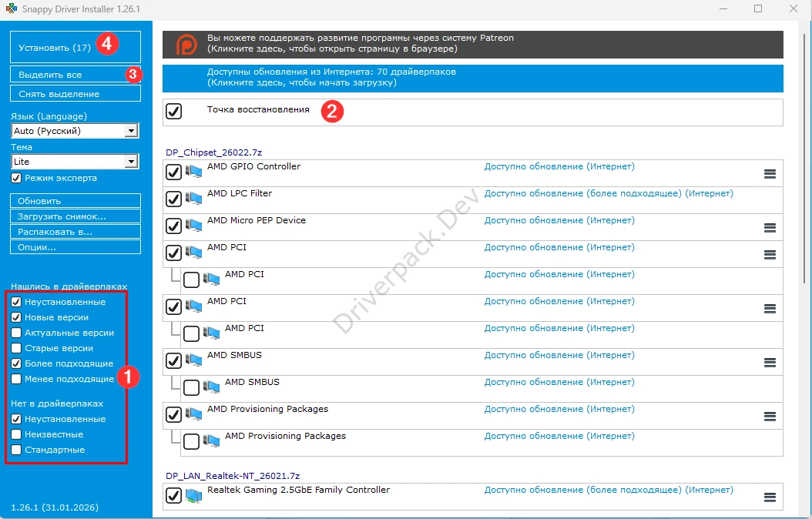Uncheck the AMD LPC Filter driver
The height and width of the screenshot is (519, 812).
pos(173,199)
